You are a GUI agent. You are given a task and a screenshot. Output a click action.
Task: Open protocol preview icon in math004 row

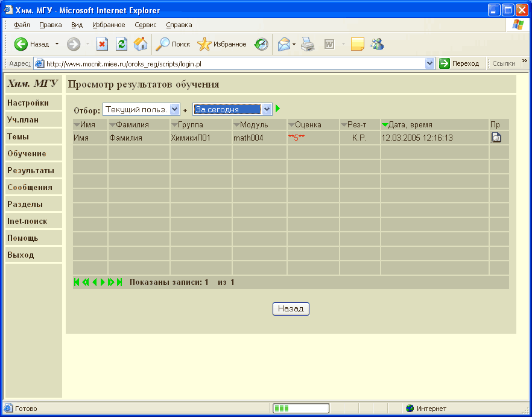[x=496, y=138]
